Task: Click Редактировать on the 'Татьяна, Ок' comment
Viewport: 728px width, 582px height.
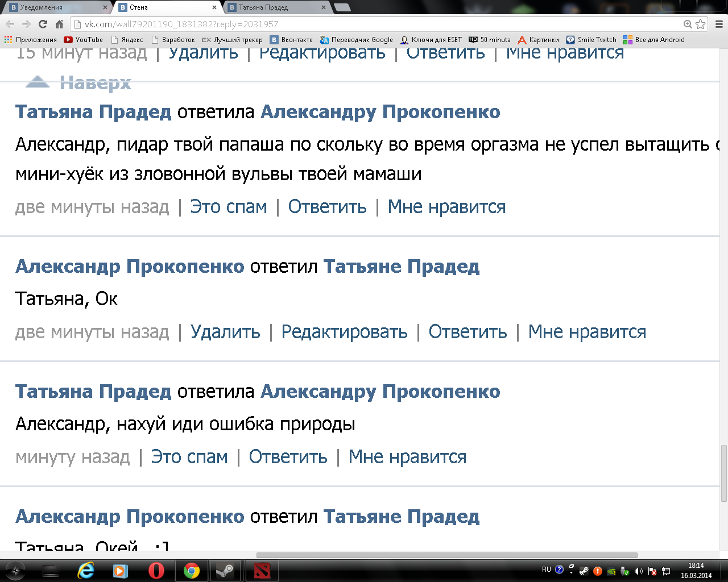Action: 344,332
